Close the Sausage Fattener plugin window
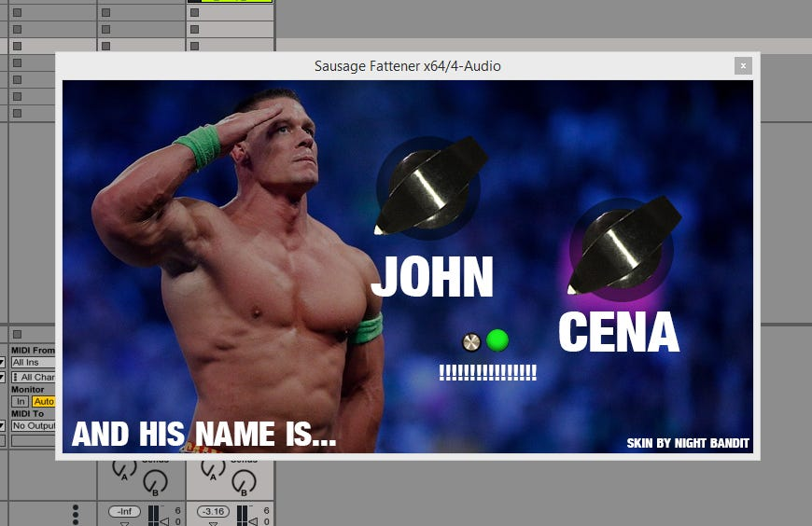The height and width of the screenshot is (526, 812). [x=743, y=65]
